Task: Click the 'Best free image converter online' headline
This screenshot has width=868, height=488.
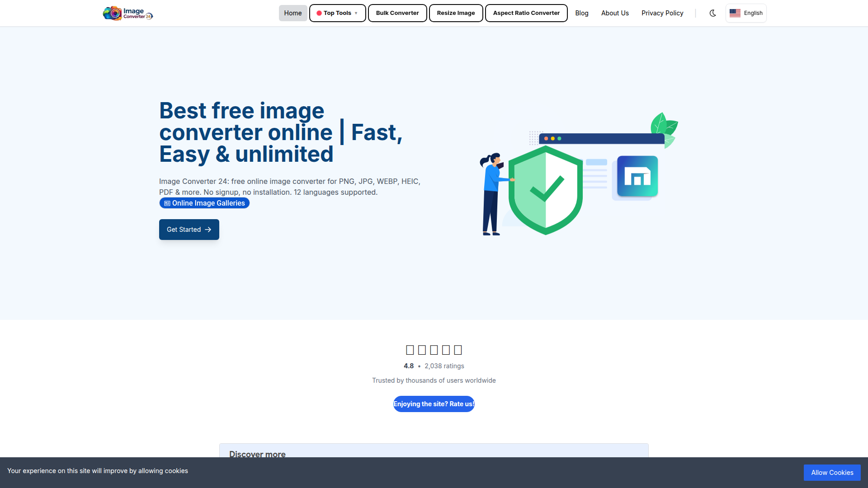Action: 281,132
